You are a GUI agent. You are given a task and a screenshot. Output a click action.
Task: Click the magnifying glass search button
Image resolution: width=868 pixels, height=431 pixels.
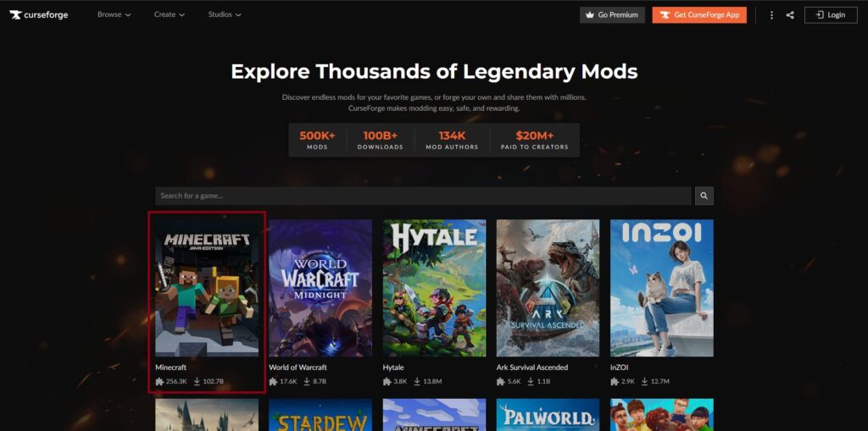tap(704, 196)
